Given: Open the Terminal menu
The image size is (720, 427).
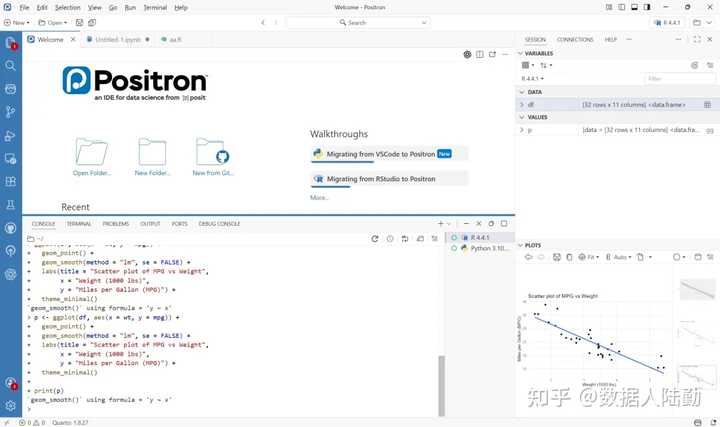Looking at the screenshot, I should [x=155, y=7].
